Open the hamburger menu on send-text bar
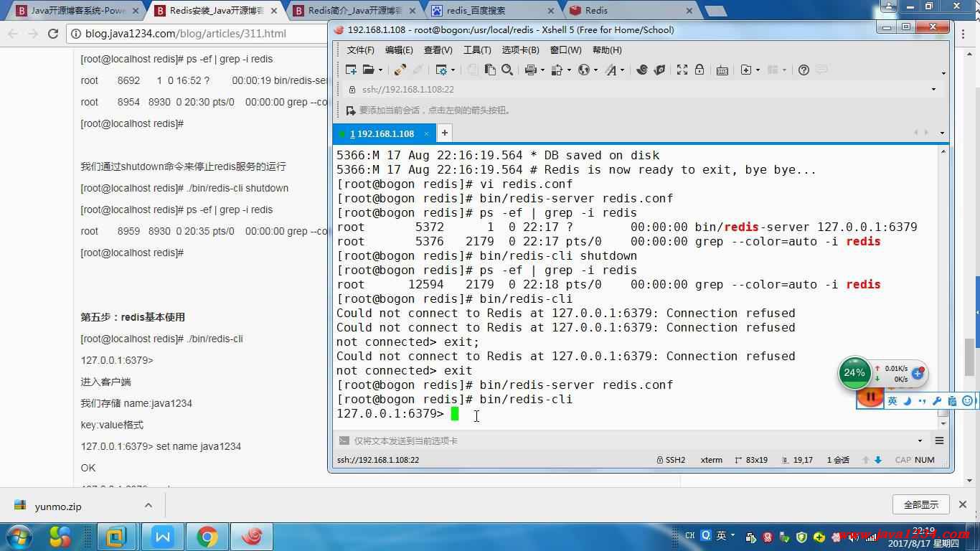Image resolution: width=980 pixels, height=551 pixels. (939, 441)
